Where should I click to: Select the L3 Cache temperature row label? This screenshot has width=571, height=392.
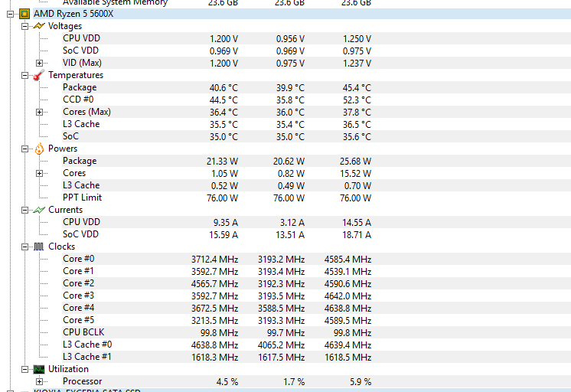pos(81,124)
